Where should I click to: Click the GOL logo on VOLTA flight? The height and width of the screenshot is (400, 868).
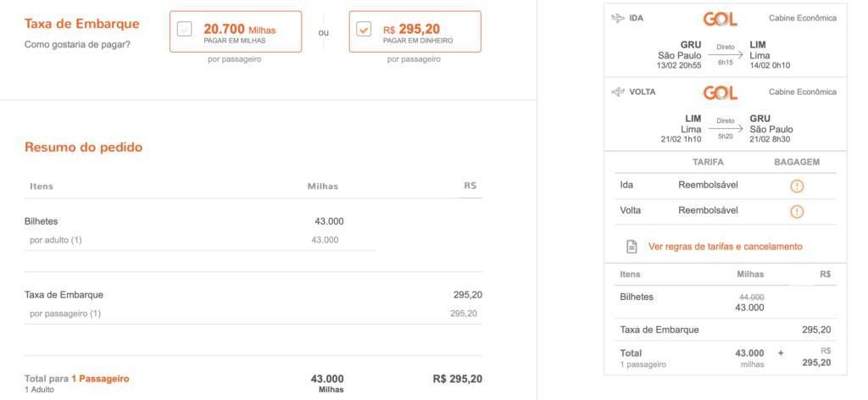point(721,93)
